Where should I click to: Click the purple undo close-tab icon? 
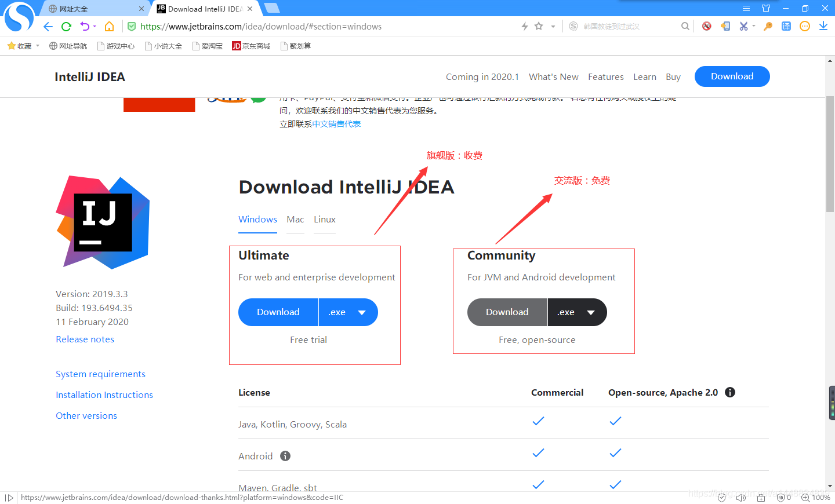pos(85,27)
